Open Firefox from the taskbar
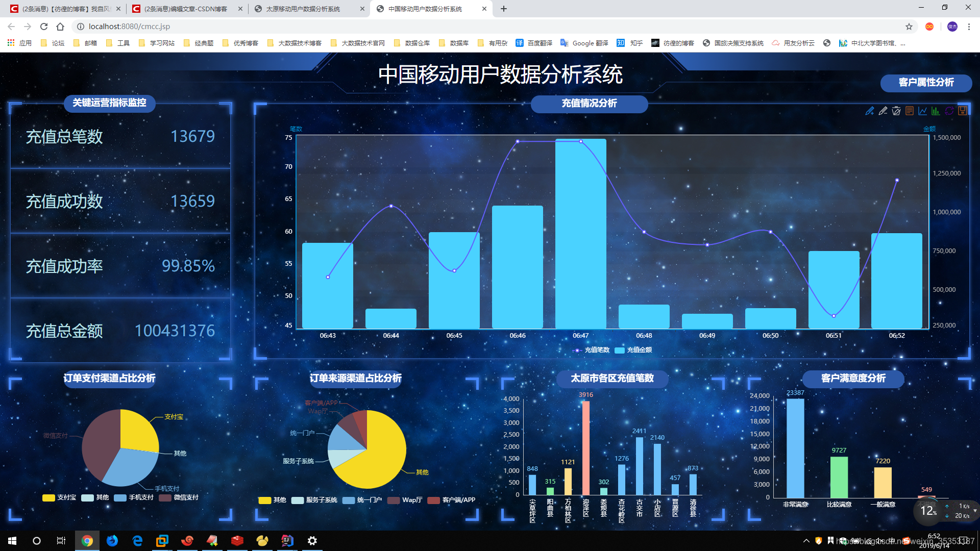 pos(112,541)
